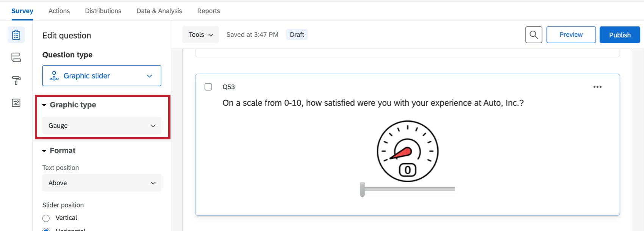Image resolution: width=644 pixels, height=231 pixels.
Task: Click the slider handle under gauge
Action: coord(363,189)
